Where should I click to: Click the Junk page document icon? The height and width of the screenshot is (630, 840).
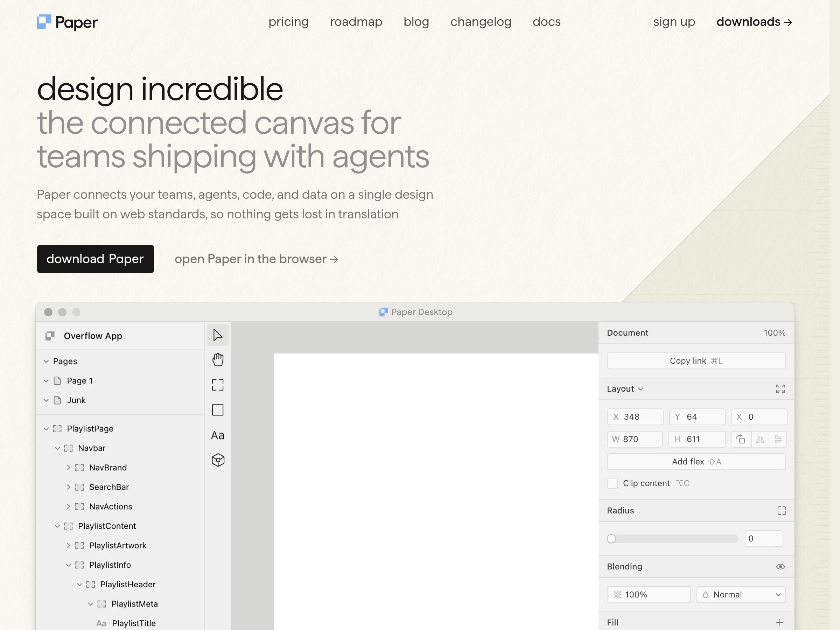(x=57, y=400)
